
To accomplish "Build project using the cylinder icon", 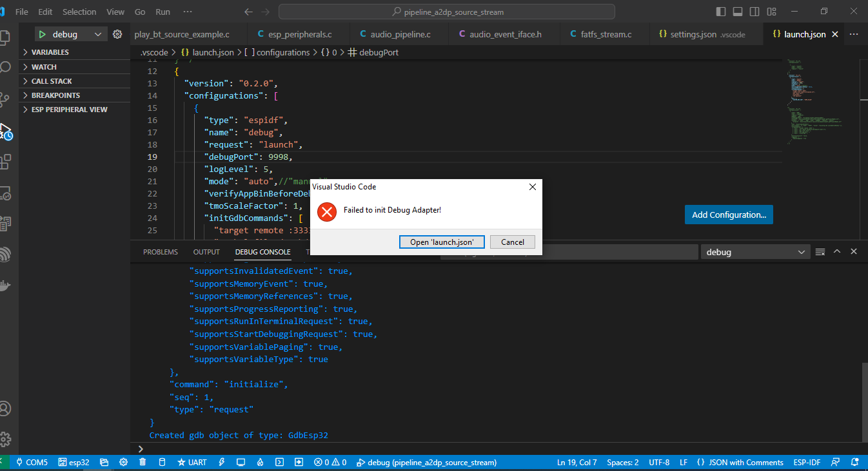I will click(162, 463).
